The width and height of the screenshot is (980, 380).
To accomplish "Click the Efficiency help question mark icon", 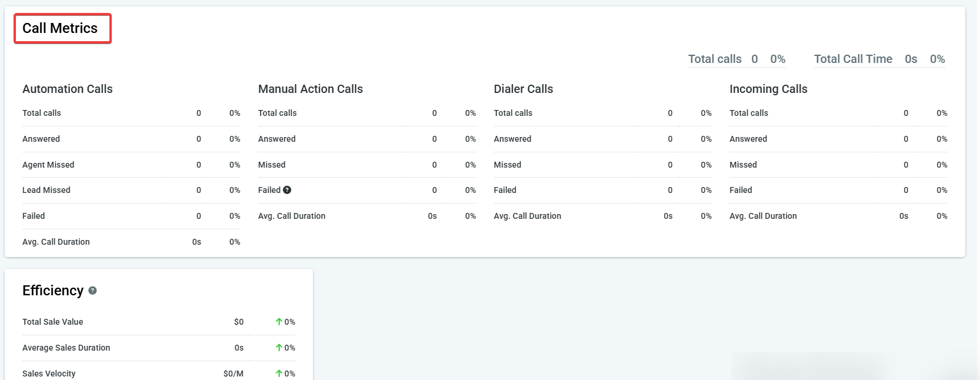I will [92, 291].
